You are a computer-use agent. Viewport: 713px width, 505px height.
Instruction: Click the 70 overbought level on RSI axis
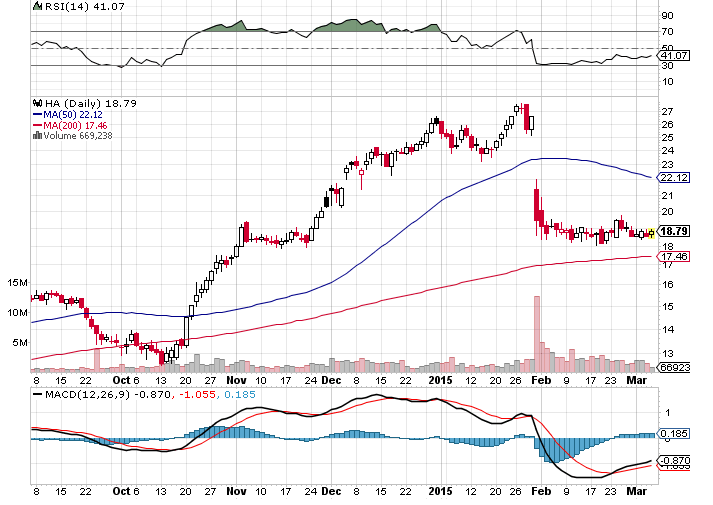pyautogui.click(x=668, y=31)
